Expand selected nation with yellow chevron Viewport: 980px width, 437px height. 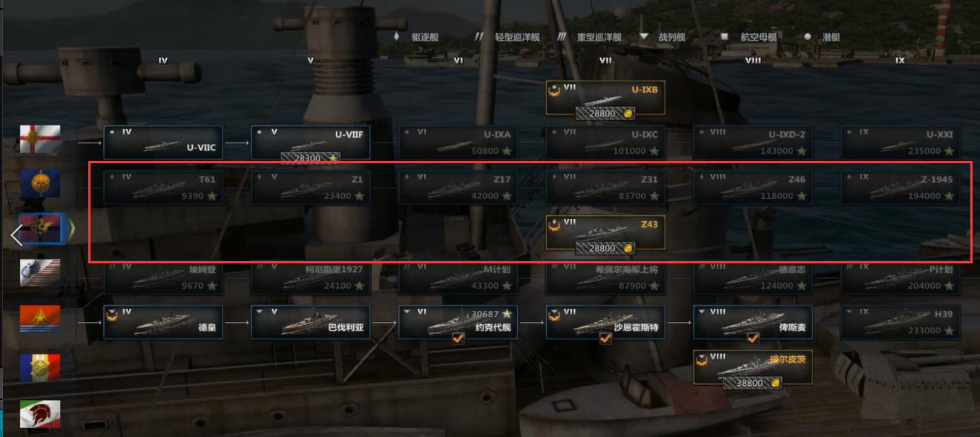(x=73, y=230)
